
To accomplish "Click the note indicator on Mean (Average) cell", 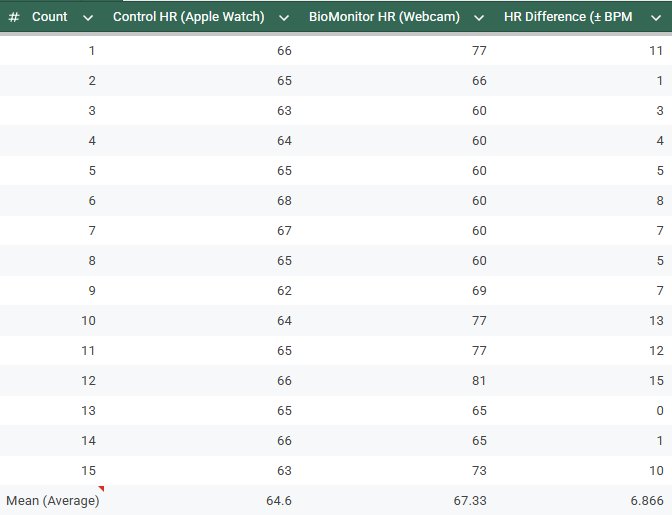I will click(102, 488).
